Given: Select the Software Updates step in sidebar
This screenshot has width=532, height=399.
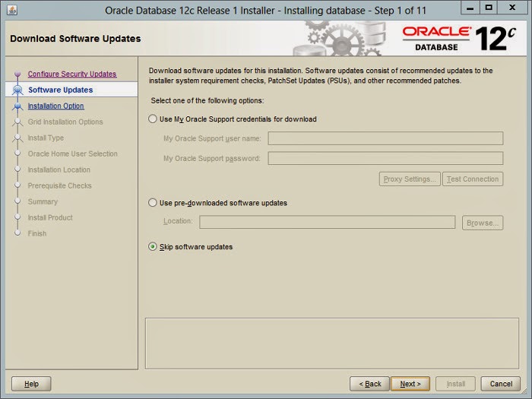Looking at the screenshot, I should tap(61, 90).
